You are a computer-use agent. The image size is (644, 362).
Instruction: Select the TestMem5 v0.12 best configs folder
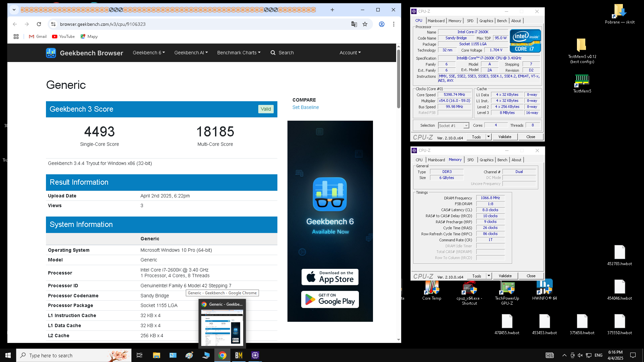(582, 51)
